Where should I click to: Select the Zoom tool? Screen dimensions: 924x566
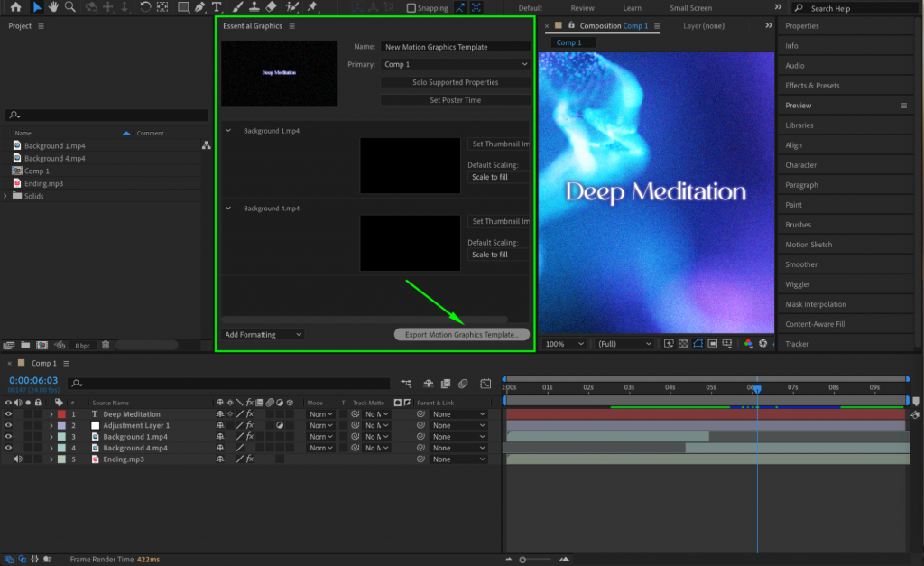point(69,7)
